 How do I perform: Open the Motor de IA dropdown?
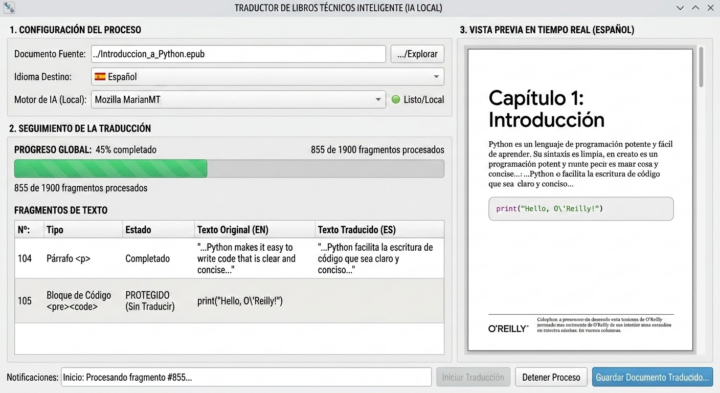(238, 99)
